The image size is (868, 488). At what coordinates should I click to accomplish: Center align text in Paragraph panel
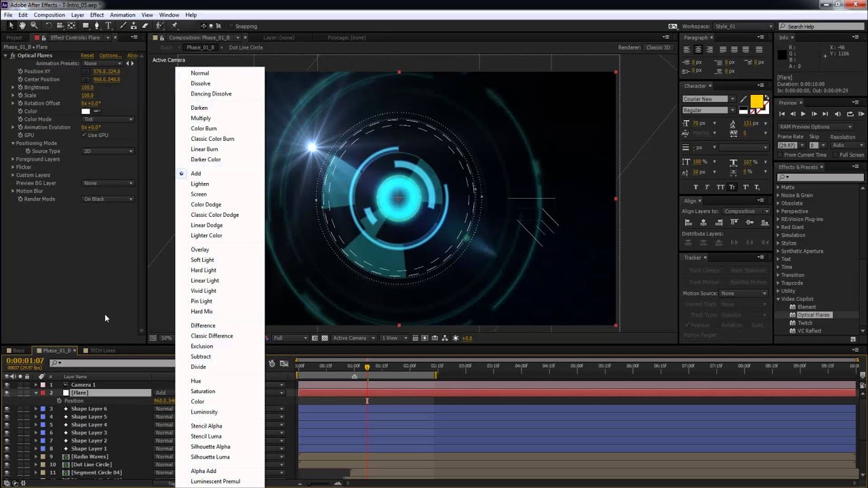tap(698, 49)
